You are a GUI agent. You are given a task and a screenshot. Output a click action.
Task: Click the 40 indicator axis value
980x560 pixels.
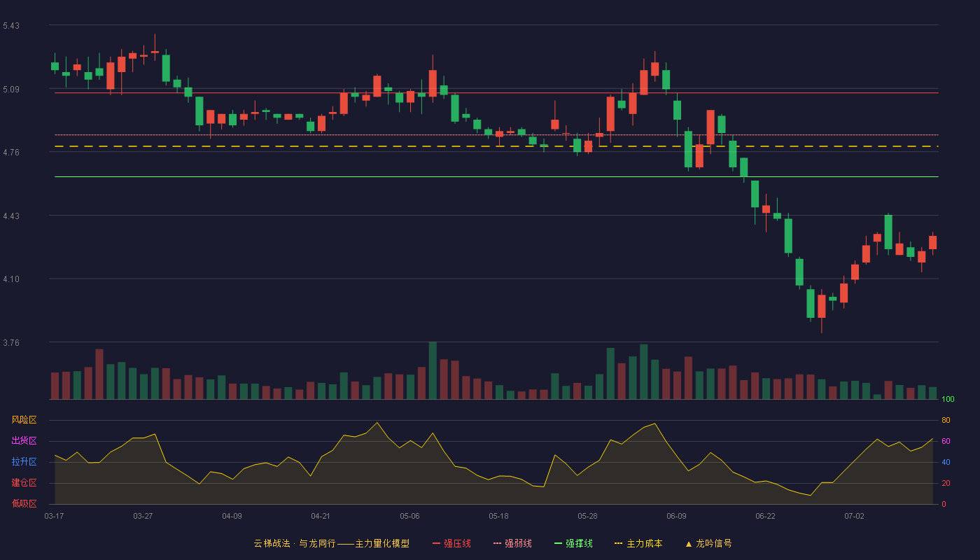(x=946, y=462)
